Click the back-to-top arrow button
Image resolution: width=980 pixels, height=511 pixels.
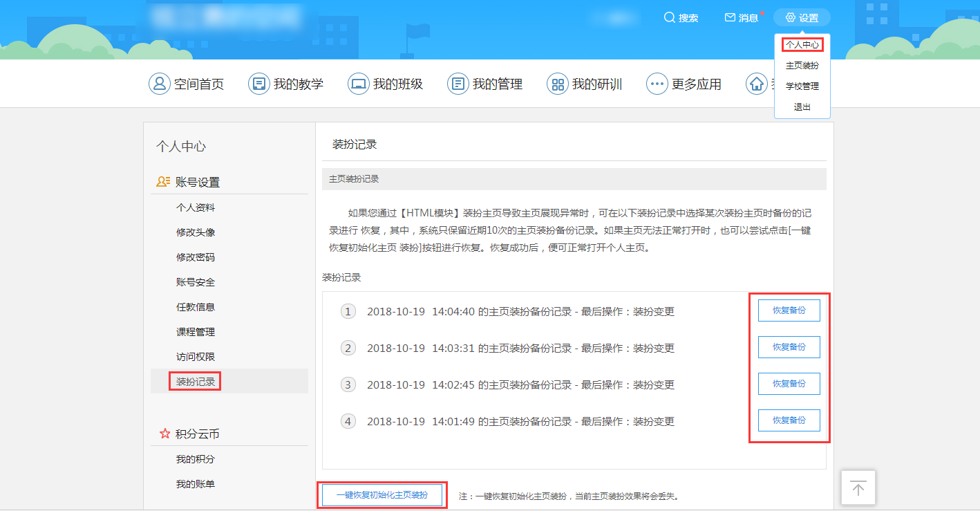(858, 488)
